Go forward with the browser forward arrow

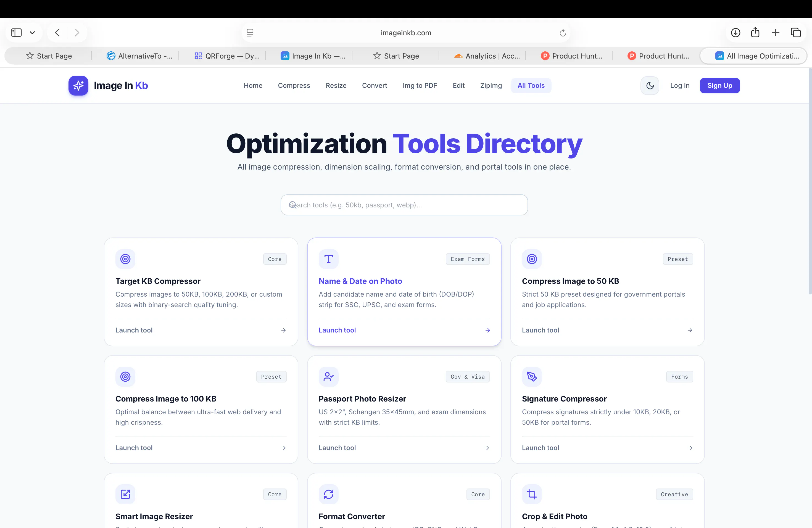[77, 33]
